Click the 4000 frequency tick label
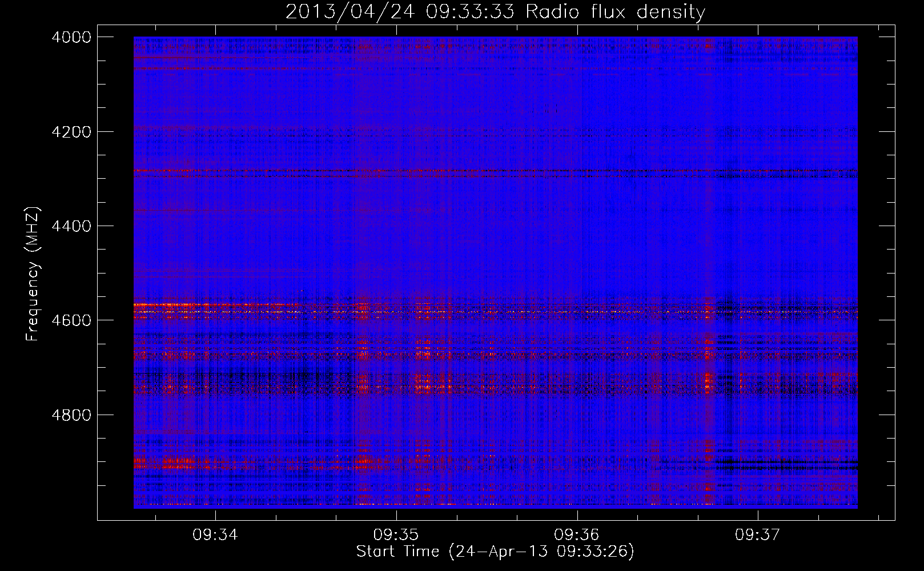 [x=71, y=37]
